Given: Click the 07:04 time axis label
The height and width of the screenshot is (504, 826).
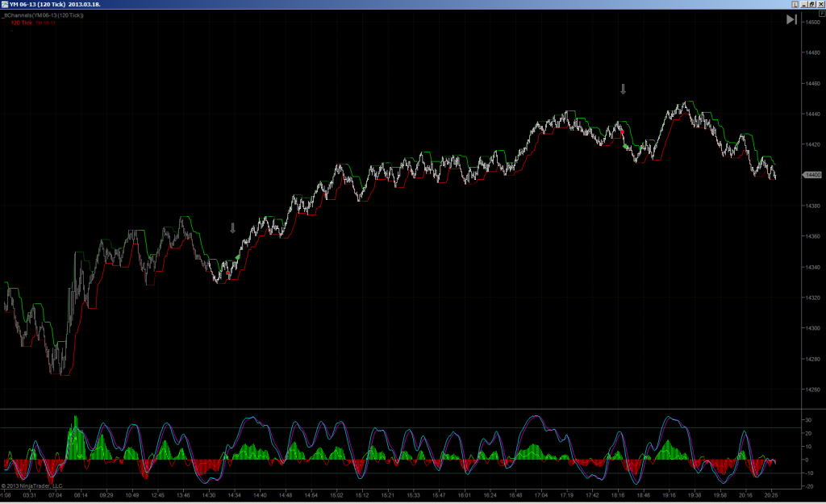Looking at the screenshot, I should pyautogui.click(x=55, y=495).
